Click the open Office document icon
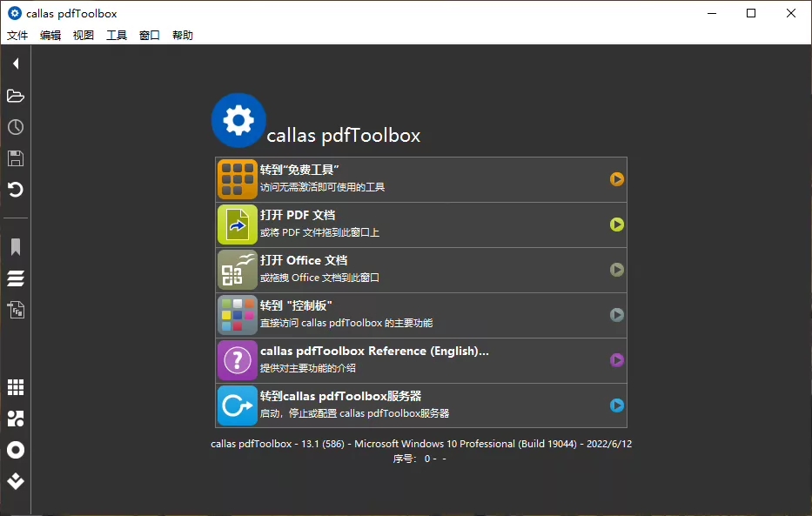Viewport: 812px width, 516px height. 238,270
